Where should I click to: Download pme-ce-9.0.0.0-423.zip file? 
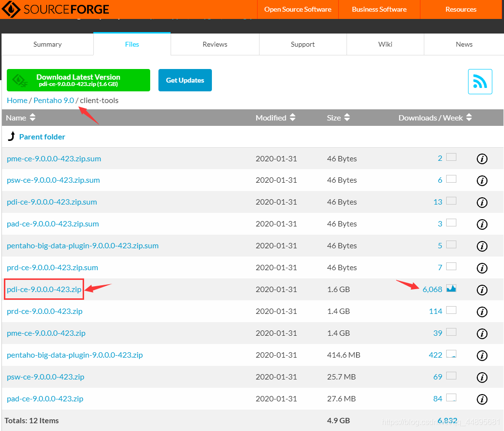point(46,333)
